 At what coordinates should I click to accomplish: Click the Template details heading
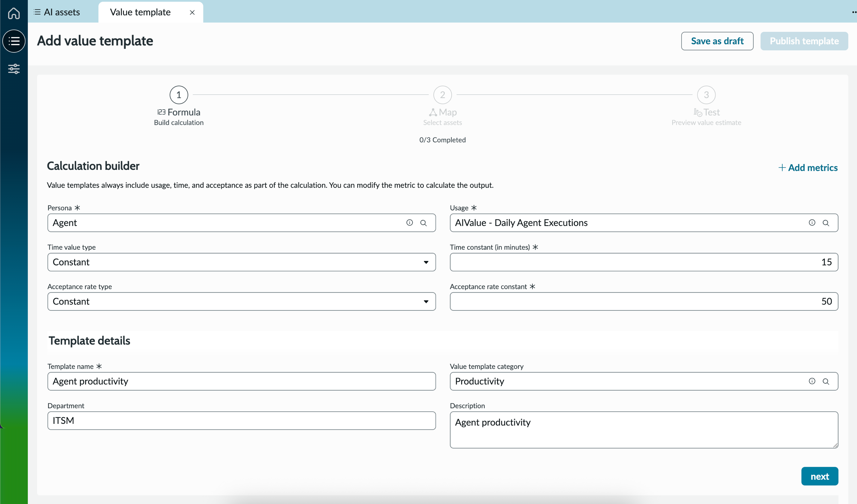(x=89, y=340)
